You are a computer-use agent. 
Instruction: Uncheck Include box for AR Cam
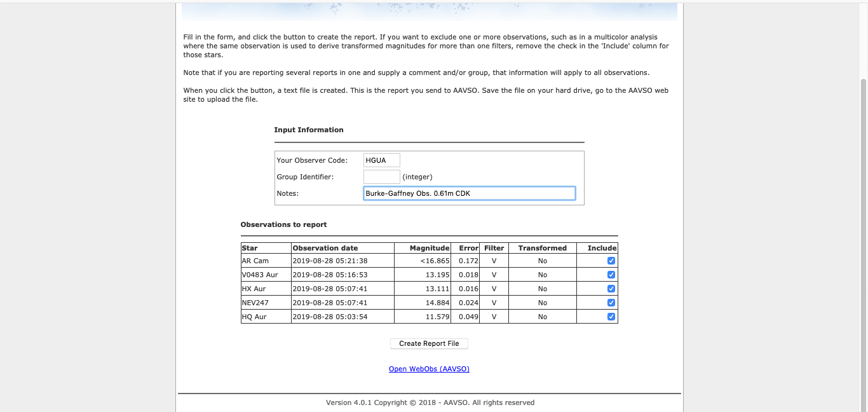pyautogui.click(x=611, y=261)
